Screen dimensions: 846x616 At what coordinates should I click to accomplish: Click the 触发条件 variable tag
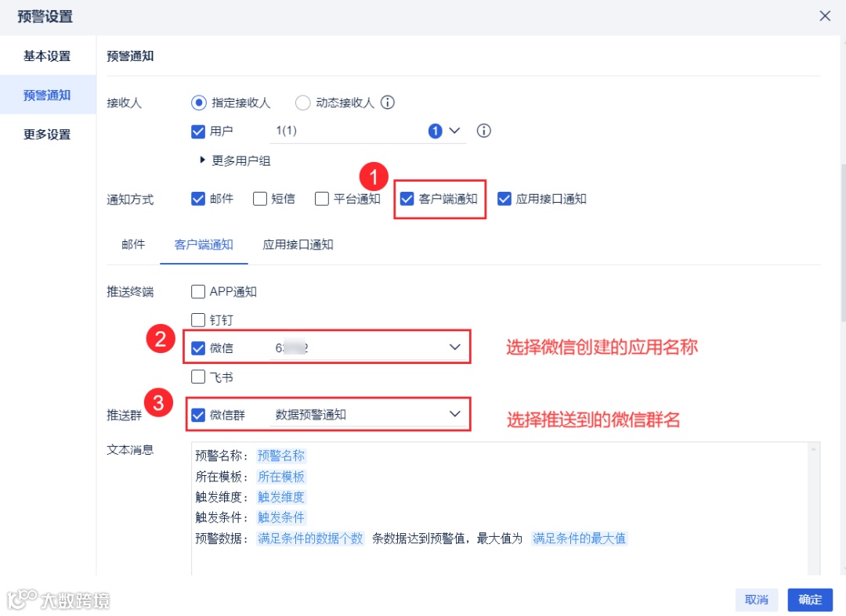[x=281, y=517]
